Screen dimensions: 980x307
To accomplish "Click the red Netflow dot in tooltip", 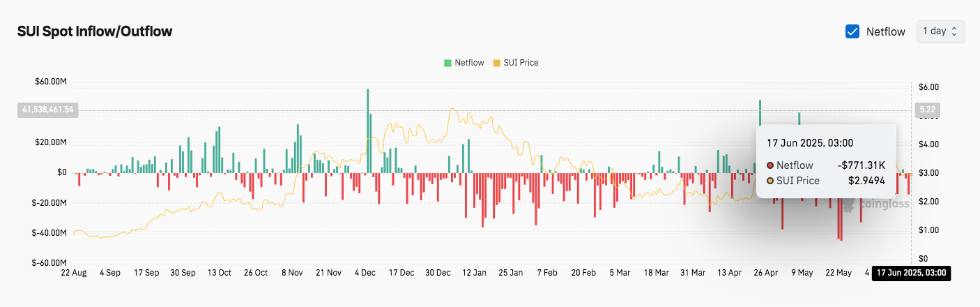I will coord(770,165).
